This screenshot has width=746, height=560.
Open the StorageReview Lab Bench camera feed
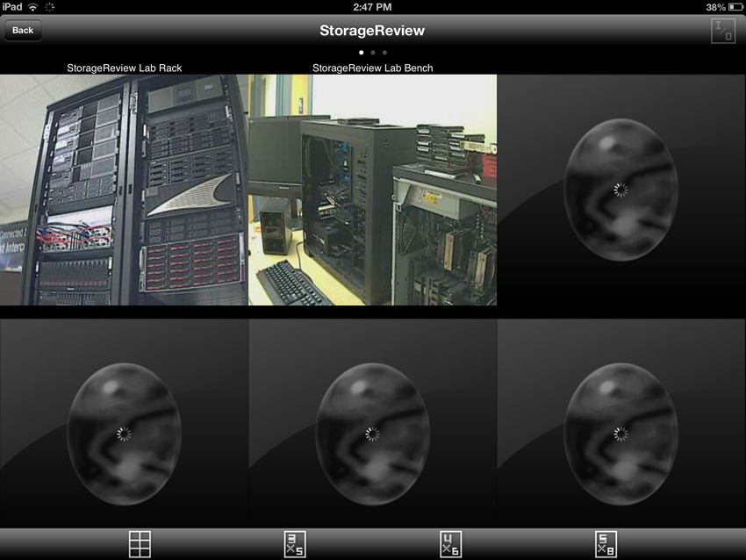click(x=372, y=190)
